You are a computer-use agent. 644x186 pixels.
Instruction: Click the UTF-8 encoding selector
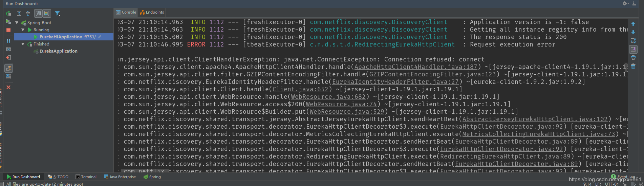[612, 184]
